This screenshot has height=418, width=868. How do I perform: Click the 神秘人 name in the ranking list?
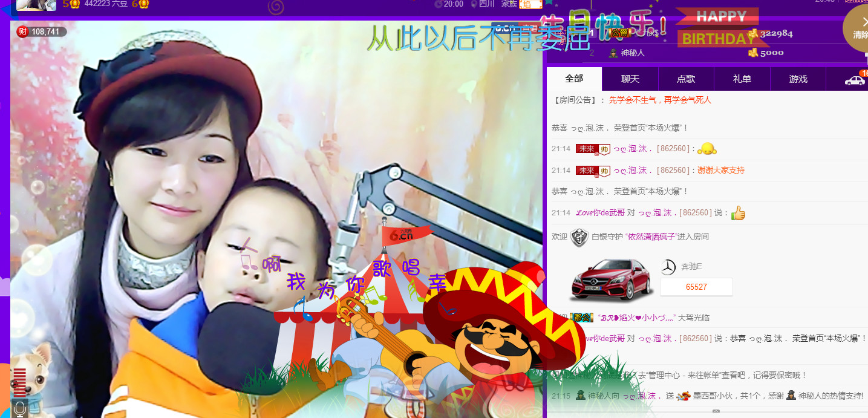pos(633,53)
